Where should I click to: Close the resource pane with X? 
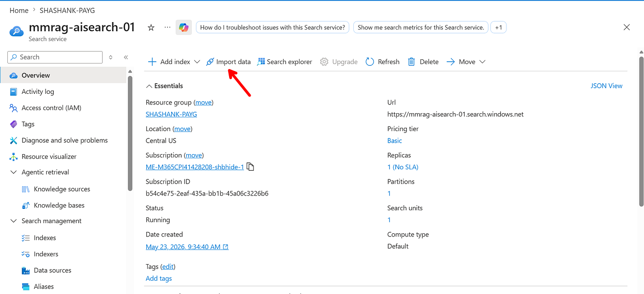tap(627, 28)
